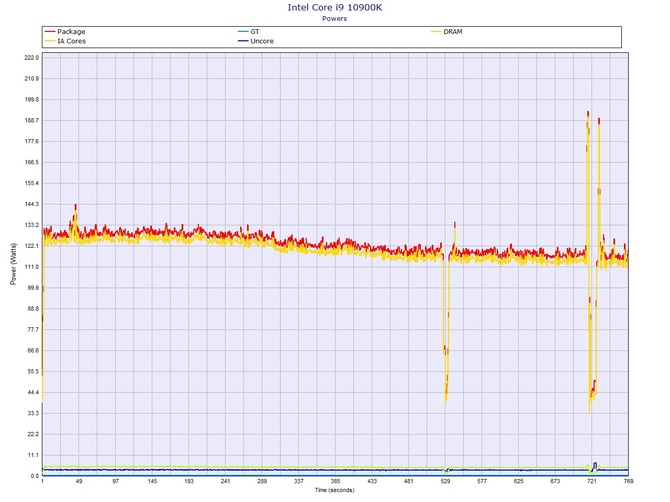Click the 210.9 y-axis value
The image size is (670, 502).
pos(32,79)
